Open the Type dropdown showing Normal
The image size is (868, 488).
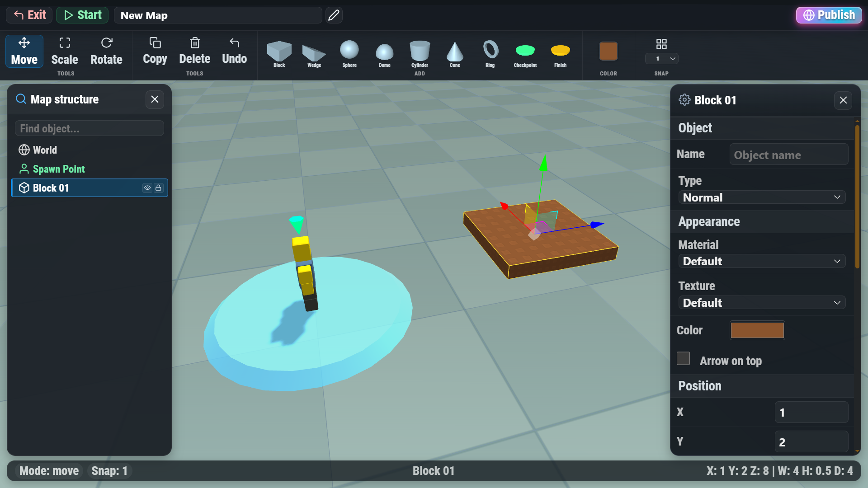tap(761, 197)
